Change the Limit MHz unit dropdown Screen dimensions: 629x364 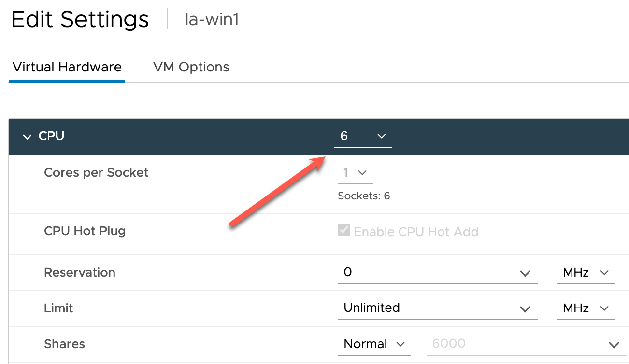[586, 308]
